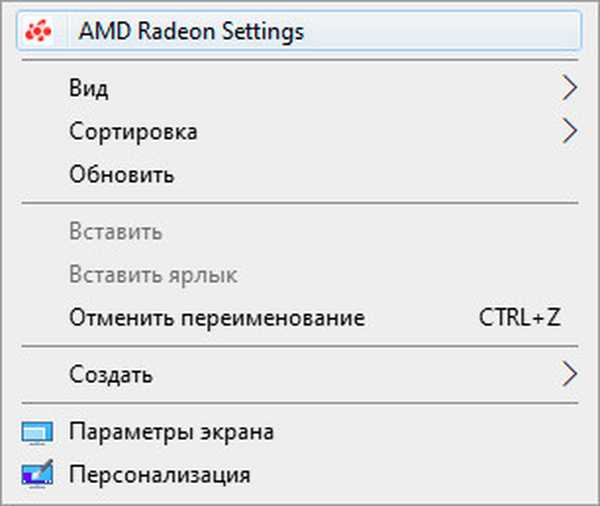Choose Обновить to refresh the desktop
600x506 pixels.
tap(122, 175)
